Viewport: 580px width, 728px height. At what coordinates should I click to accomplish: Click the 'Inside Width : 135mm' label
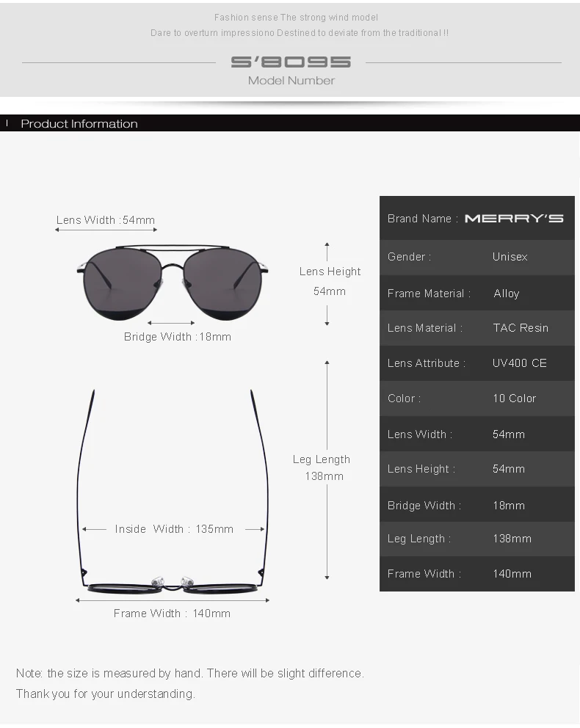tap(174, 529)
